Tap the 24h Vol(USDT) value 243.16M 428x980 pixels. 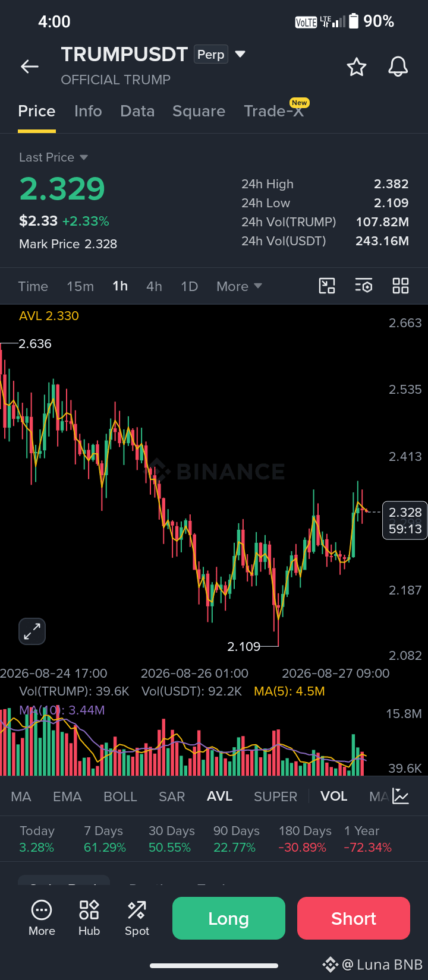[382, 241]
